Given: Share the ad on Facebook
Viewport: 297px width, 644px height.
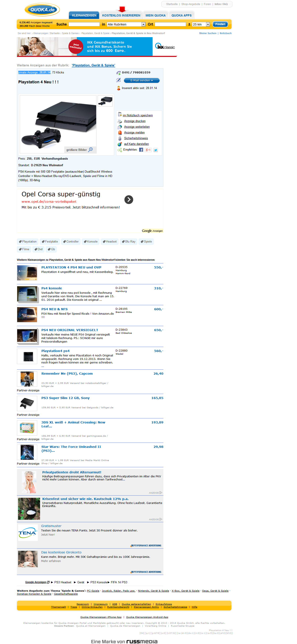Looking at the screenshot, I should click(x=141, y=150).
